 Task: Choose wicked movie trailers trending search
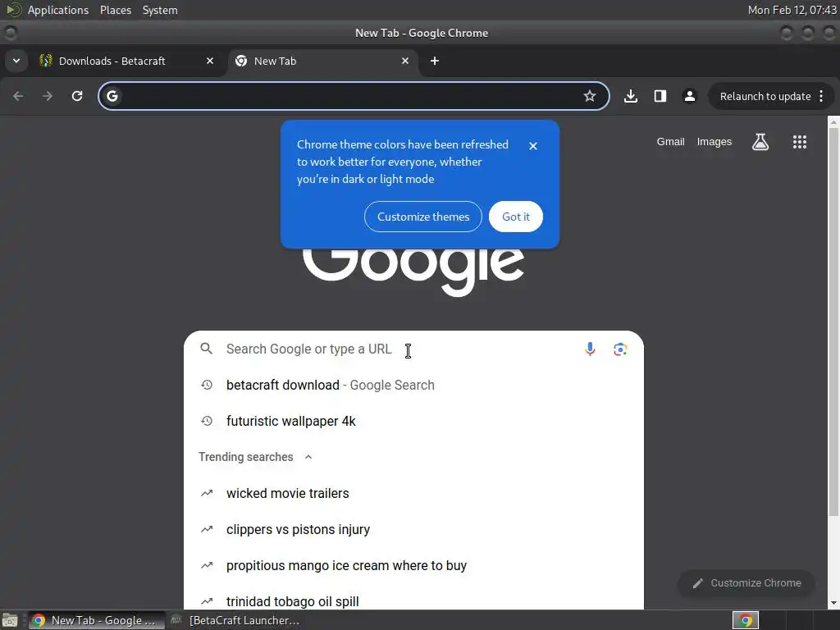(413, 493)
